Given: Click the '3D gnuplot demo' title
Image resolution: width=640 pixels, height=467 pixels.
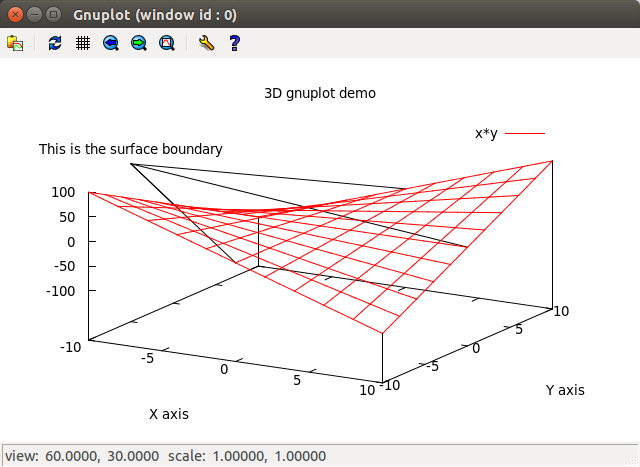Looking at the screenshot, I should (319, 93).
